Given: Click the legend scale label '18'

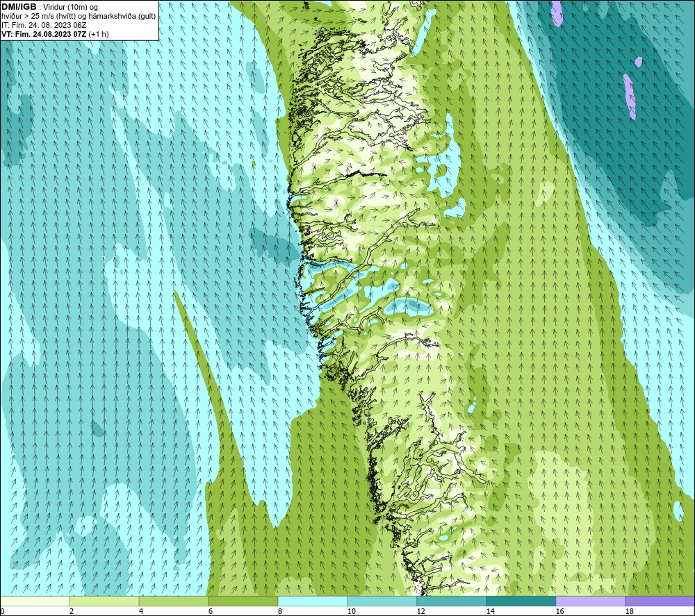Looking at the screenshot, I should pos(630,612).
